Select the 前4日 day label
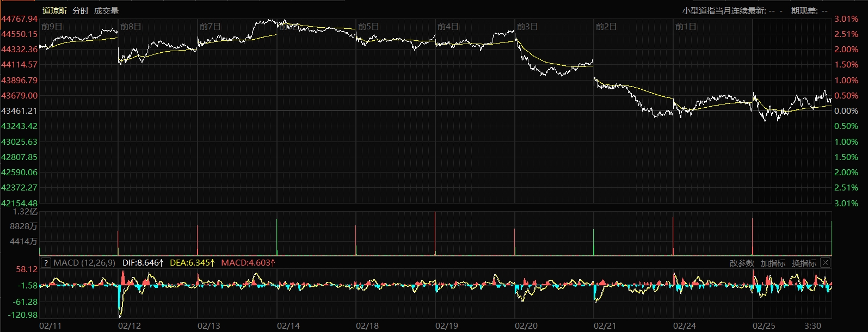Image resolution: width=868 pixels, height=332 pixels. pyautogui.click(x=448, y=27)
